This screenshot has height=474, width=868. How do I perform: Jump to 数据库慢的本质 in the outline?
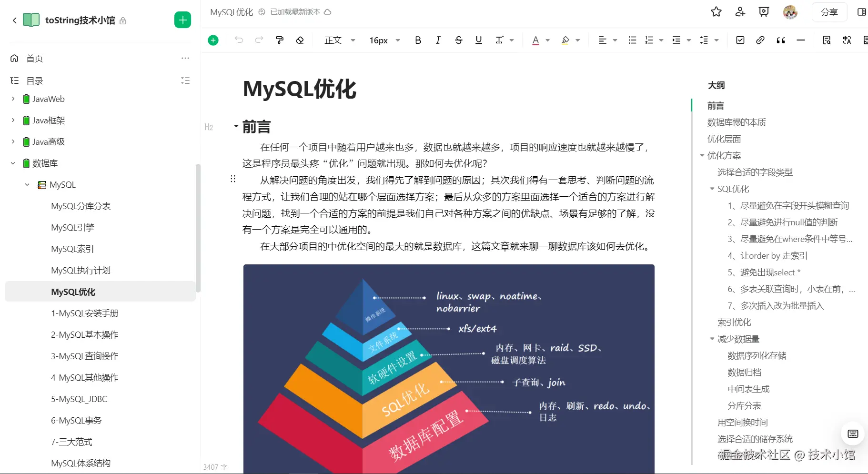(x=737, y=122)
